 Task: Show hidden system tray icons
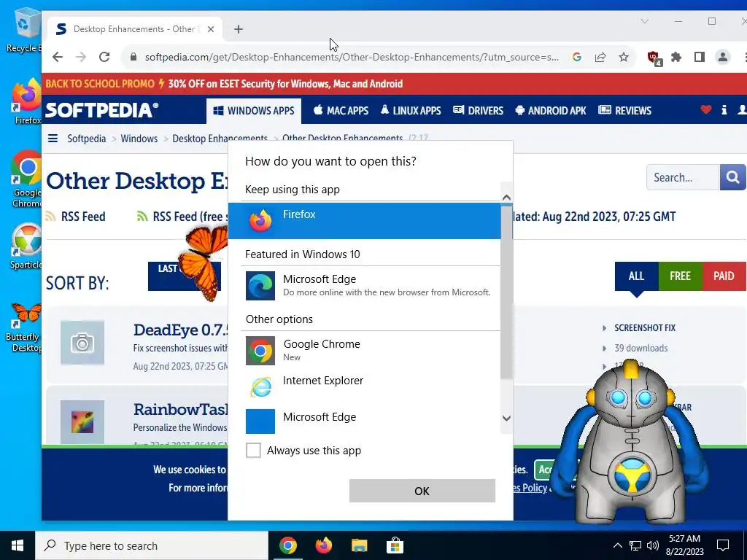click(x=617, y=545)
